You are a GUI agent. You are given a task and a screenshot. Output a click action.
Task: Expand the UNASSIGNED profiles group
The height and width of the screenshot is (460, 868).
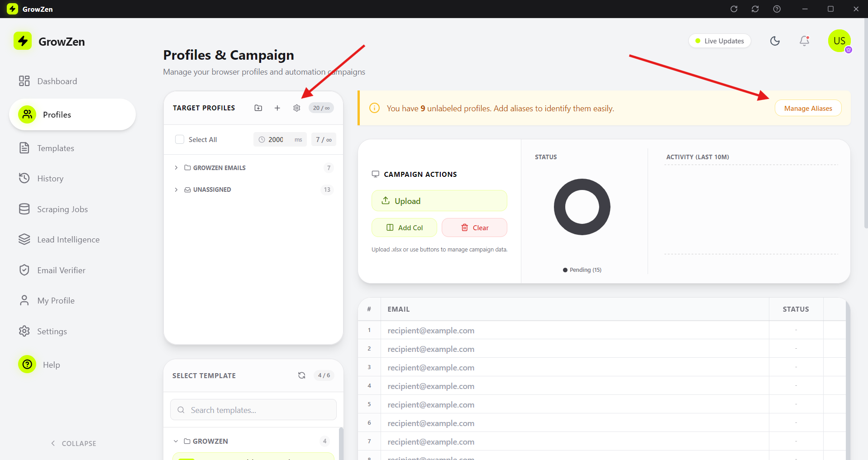[176, 190]
